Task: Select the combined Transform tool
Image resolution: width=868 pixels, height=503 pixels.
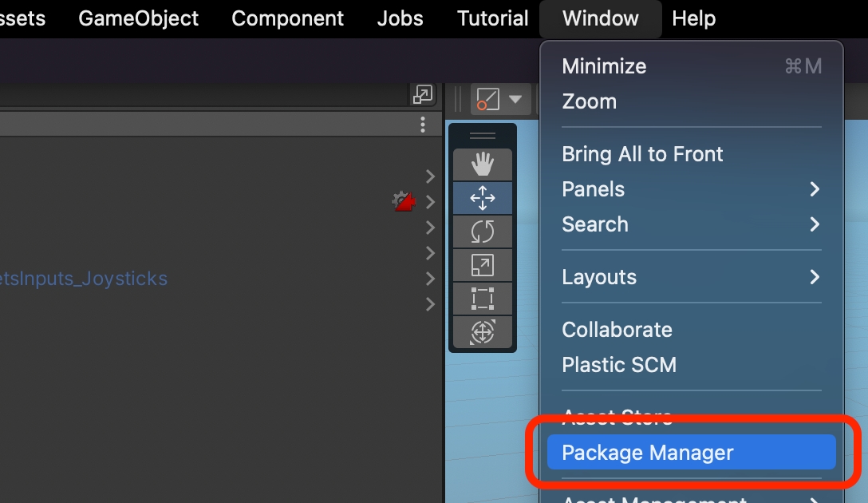Action: pyautogui.click(x=483, y=331)
